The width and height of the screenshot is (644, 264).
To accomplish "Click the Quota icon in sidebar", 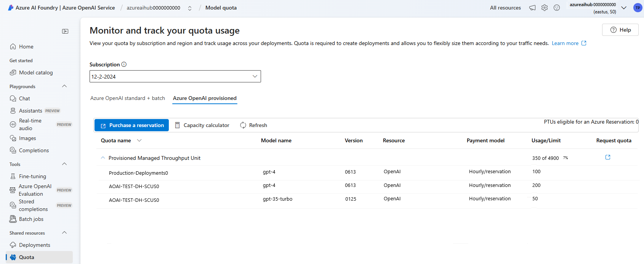I will point(13,257).
